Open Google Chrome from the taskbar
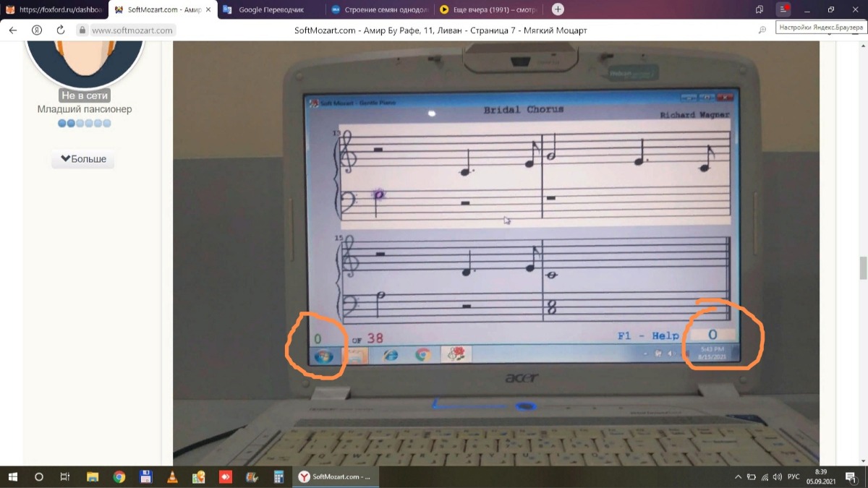Image resolution: width=868 pixels, height=488 pixels. click(x=119, y=477)
